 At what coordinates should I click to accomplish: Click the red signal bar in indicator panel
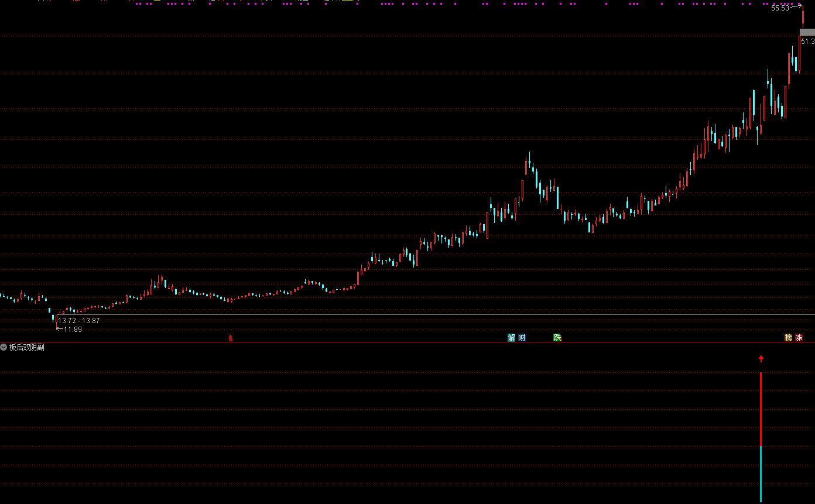coord(761,410)
